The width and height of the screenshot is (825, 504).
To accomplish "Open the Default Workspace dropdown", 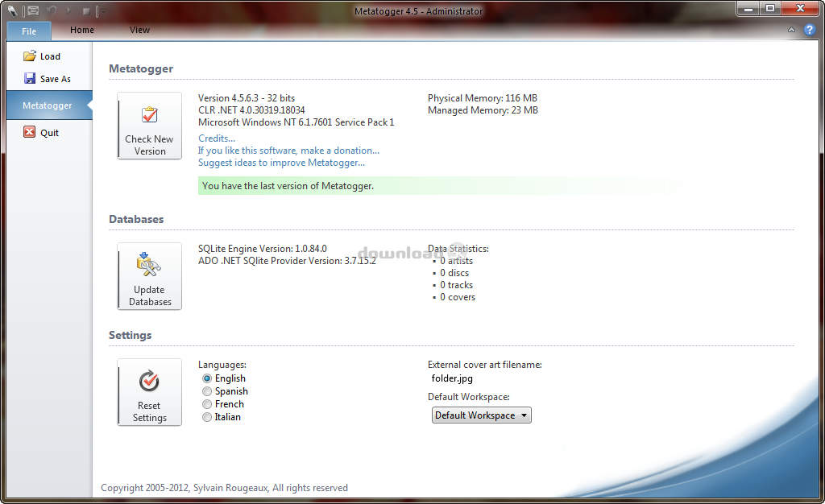I will 482,415.
